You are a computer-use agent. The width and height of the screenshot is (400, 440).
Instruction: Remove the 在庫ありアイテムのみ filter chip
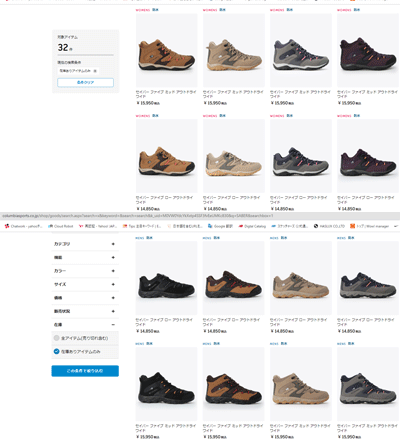pyautogui.click(x=95, y=71)
